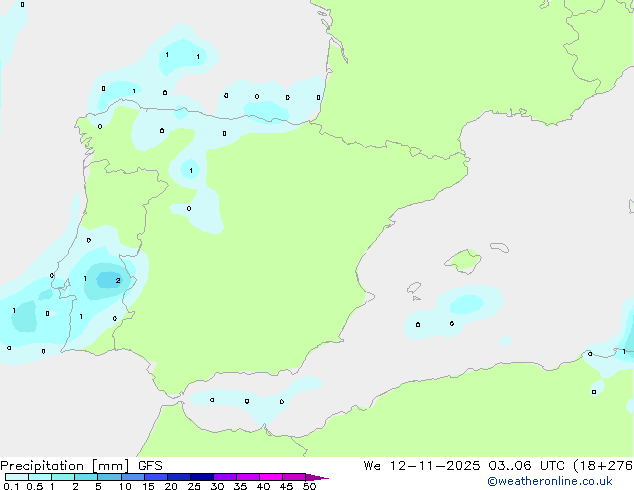Screen dimensions: 634x490
Task: Click the 25–30 mm dark blue swatch
Action: point(201,477)
